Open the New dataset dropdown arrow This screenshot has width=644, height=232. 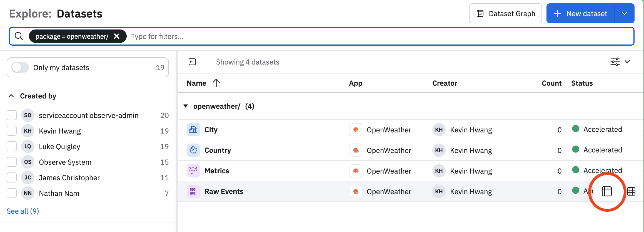[624, 14]
